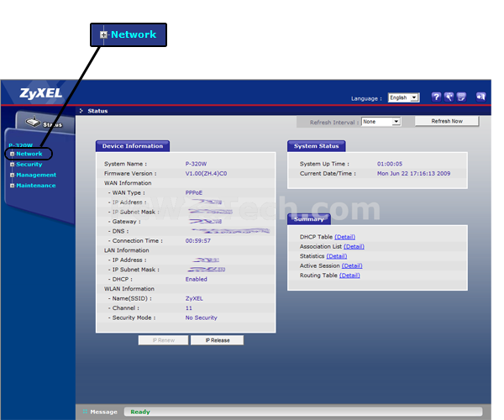
Task: Open Association List Detail link
Action: (x=354, y=247)
